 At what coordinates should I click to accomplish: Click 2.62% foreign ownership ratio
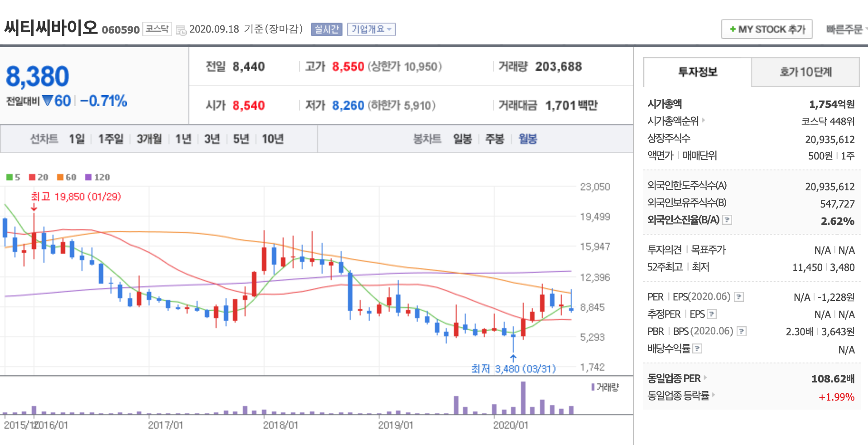pyautogui.click(x=838, y=221)
